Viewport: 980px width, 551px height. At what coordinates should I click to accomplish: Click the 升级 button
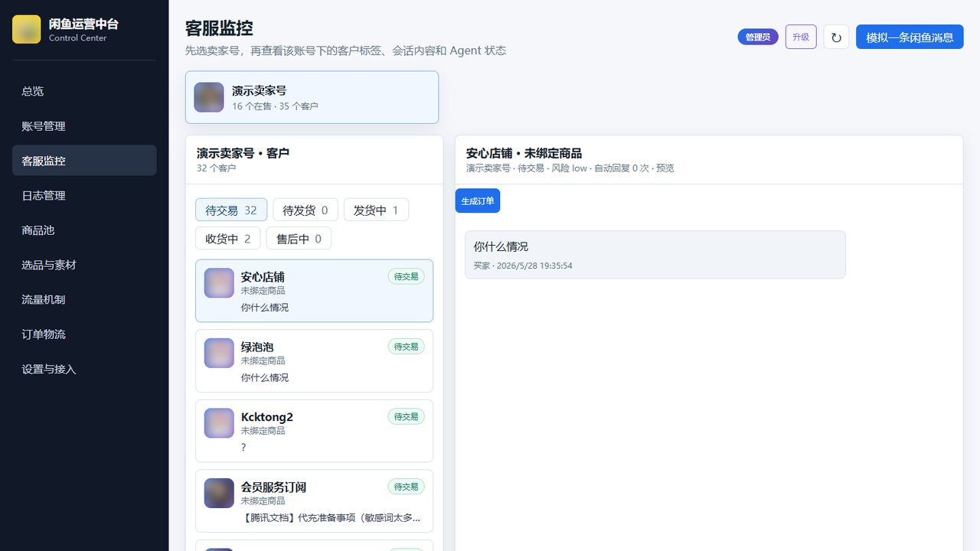click(x=801, y=37)
